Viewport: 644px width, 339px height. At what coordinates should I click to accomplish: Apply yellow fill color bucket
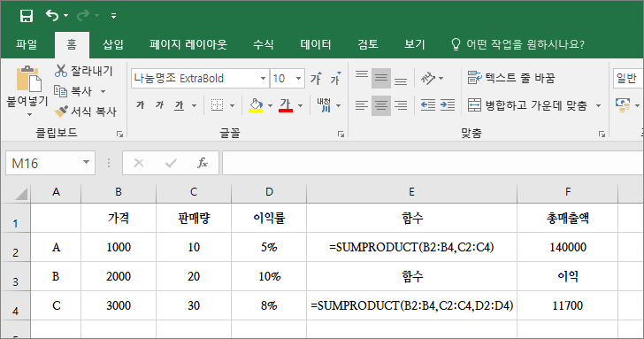(x=256, y=105)
